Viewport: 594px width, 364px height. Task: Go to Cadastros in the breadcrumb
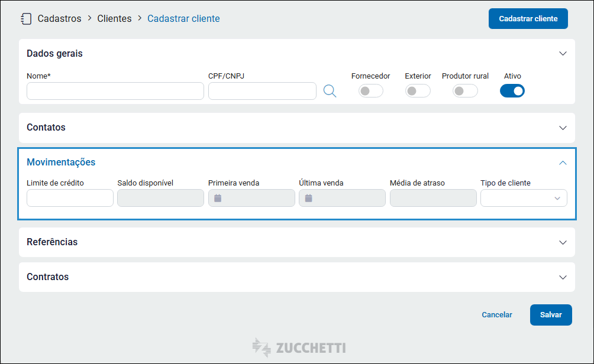tap(59, 18)
